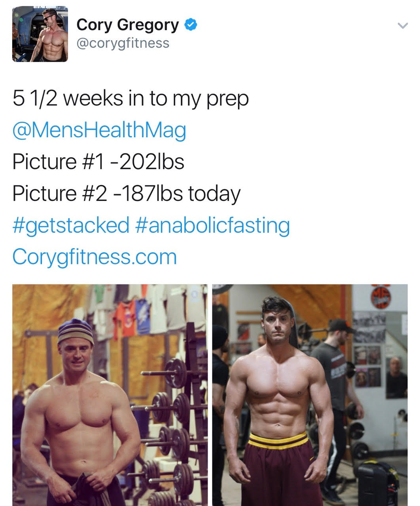The height and width of the screenshot is (506, 420).
Task: Open the @corygfitness handle
Action: [x=123, y=43]
